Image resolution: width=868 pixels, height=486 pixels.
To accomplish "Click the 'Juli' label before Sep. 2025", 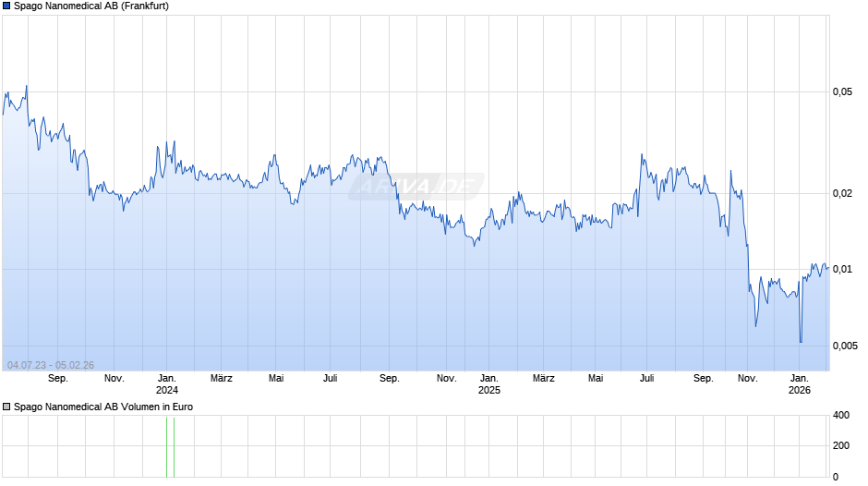I will (x=646, y=379).
